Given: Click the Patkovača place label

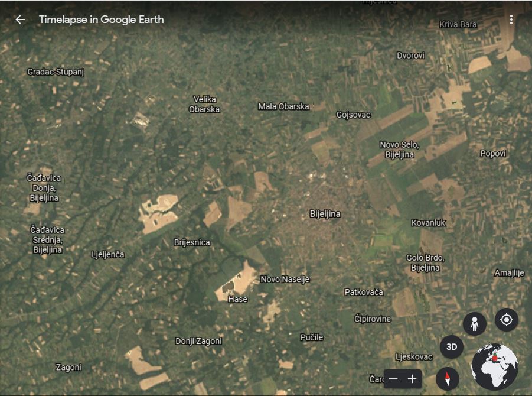Looking at the screenshot, I should [364, 292].
